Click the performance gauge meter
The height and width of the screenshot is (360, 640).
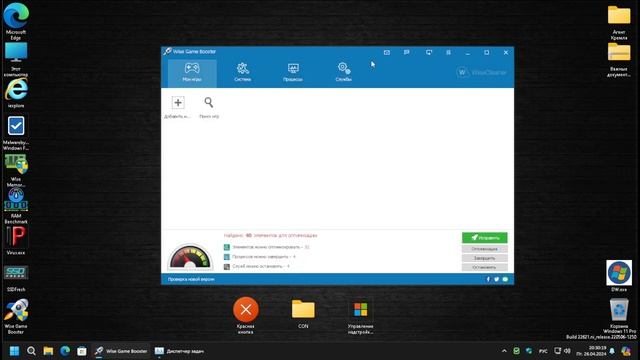190,256
